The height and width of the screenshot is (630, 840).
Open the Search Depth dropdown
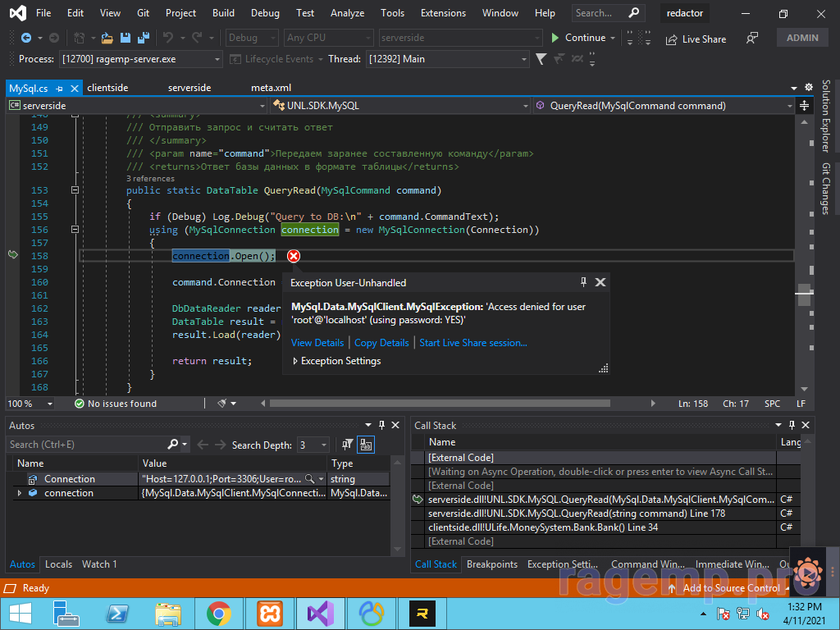tap(313, 445)
